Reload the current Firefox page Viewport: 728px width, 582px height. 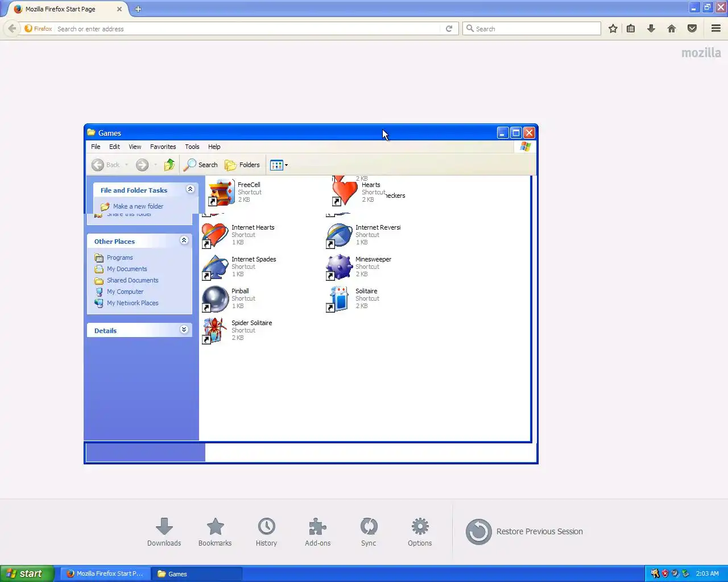449,28
